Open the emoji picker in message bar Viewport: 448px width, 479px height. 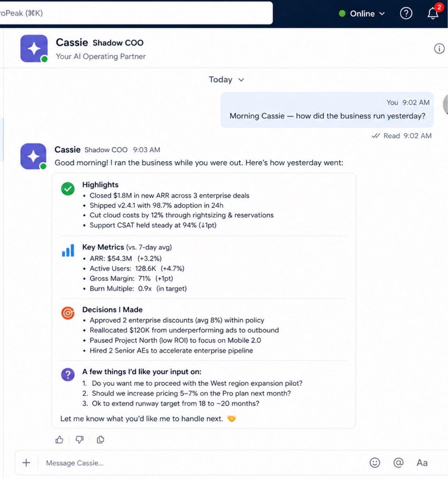click(x=375, y=463)
